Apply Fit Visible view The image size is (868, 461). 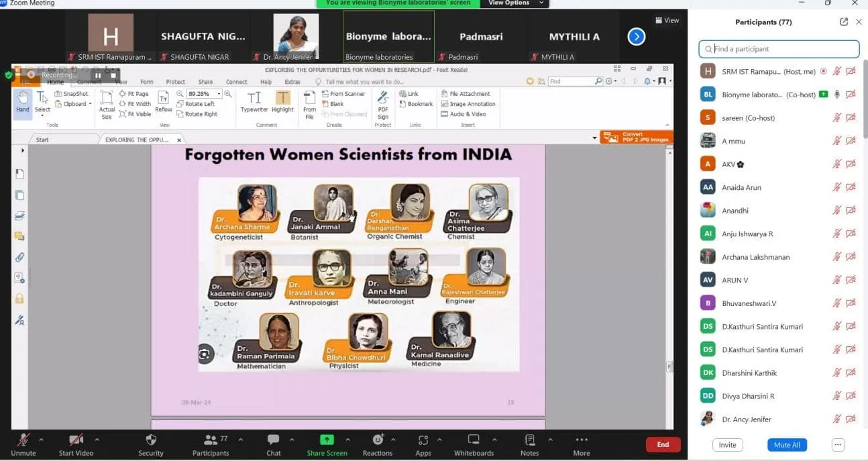[x=135, y=114]
